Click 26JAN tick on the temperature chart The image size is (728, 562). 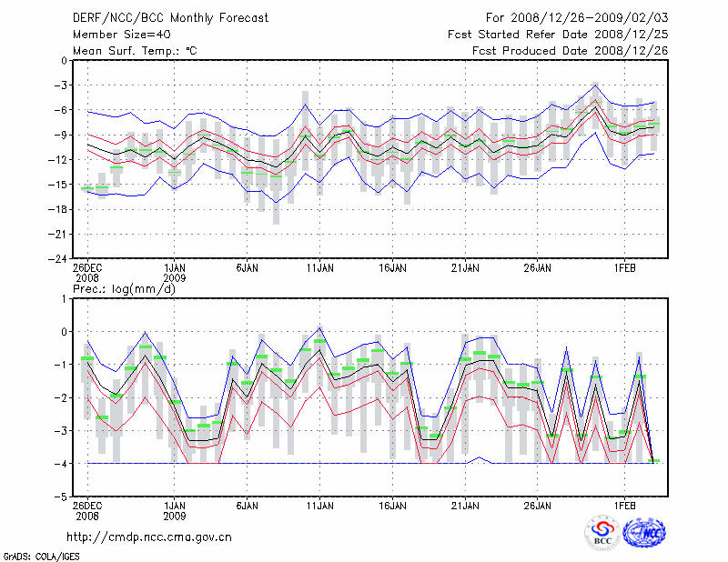538,268
